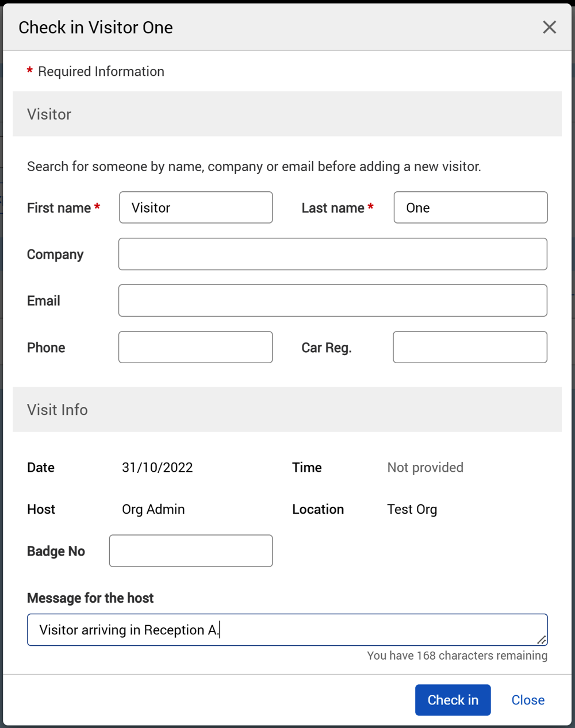
Task: Focus the Last name text box
Action: point(470,207)
